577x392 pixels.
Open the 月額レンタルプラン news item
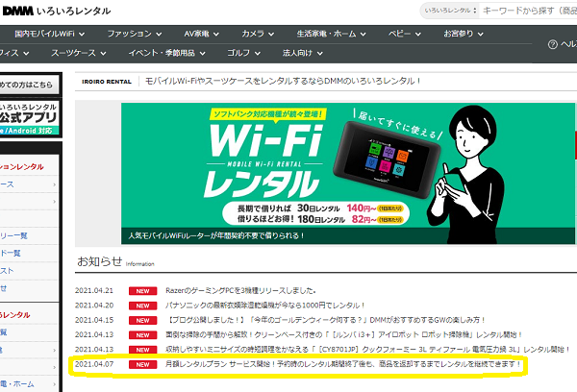343,364
